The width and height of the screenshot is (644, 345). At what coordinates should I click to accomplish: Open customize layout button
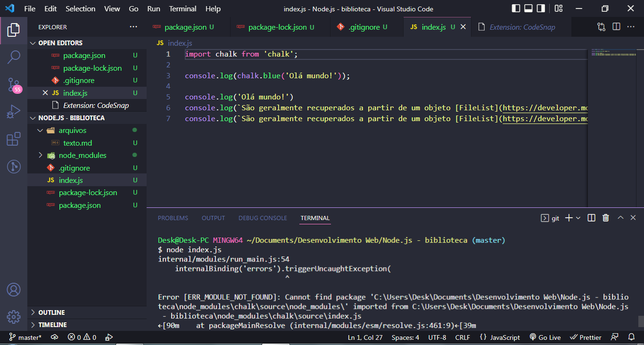559,8
